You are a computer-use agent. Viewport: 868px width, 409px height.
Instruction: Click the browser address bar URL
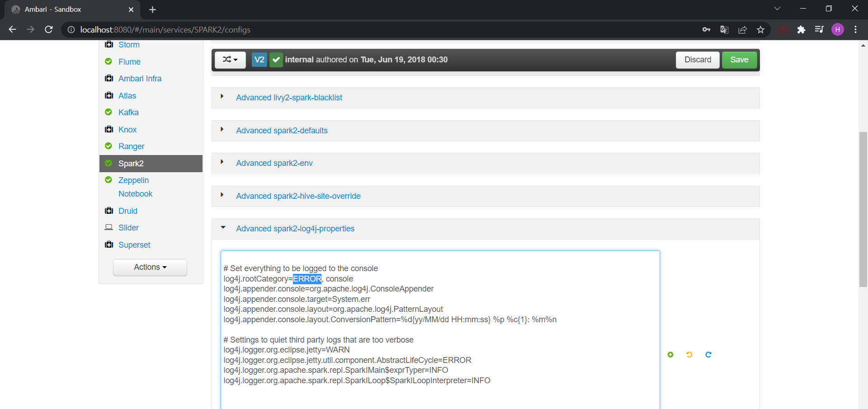[x=165, y=30]
